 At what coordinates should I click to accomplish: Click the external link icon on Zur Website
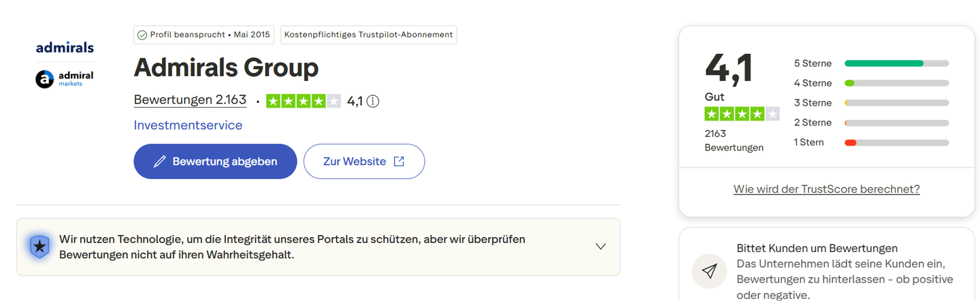[x=399, y=161]
